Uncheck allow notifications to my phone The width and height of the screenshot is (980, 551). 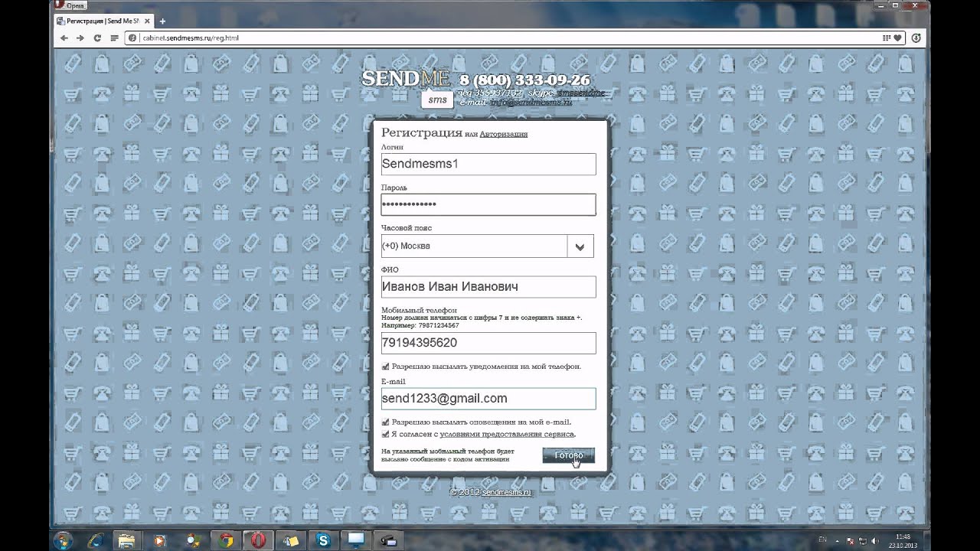coord(386,367)
